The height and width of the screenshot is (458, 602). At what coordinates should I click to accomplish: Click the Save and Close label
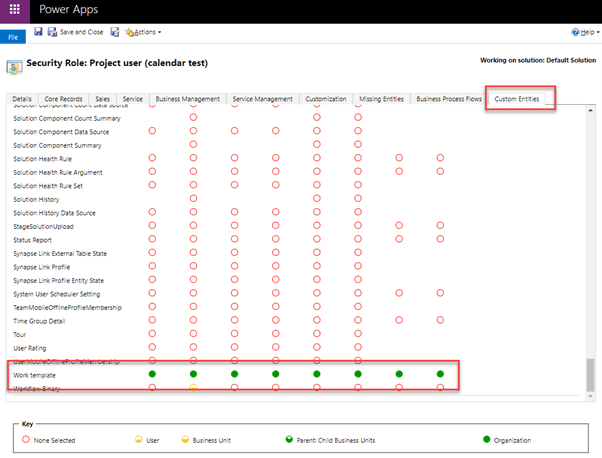tap(81, 32)
